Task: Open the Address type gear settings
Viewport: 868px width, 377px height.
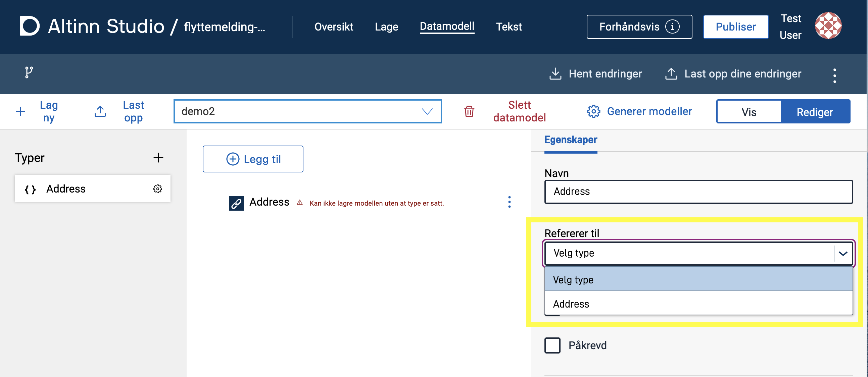Action: 158,189
